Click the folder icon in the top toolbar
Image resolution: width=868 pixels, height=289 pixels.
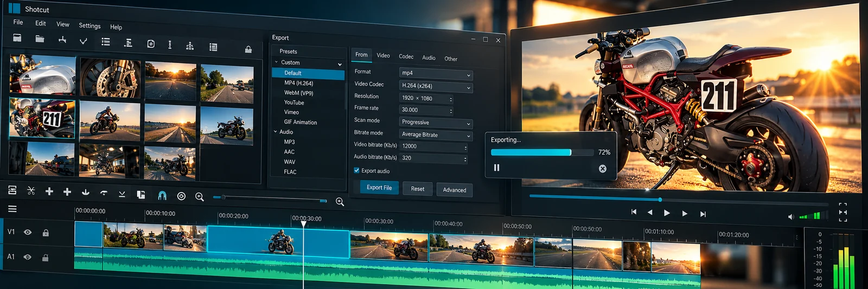coord(40,38)
